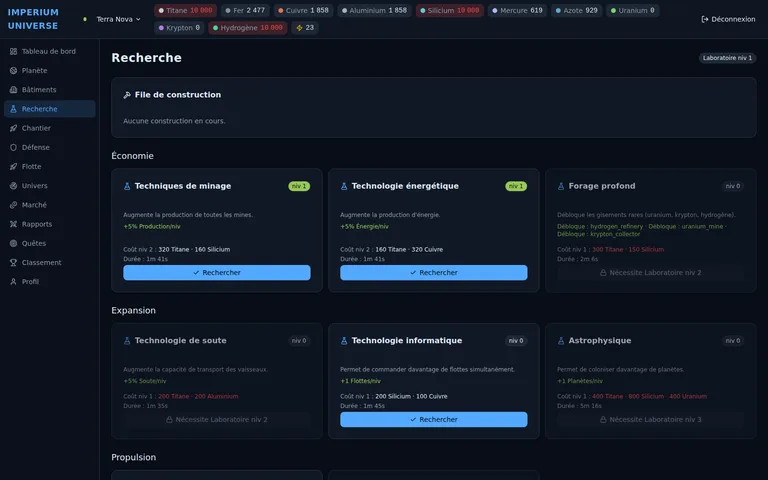Click the Propulsion section heading
Screen dimensions: 768x480
click(x=134, y=457)
